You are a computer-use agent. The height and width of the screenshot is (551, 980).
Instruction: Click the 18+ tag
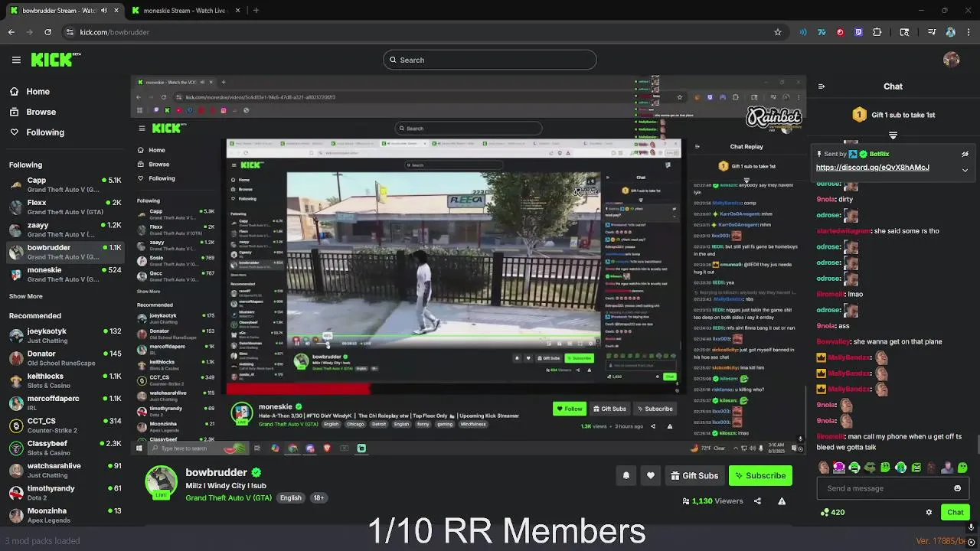click(318, 497)
